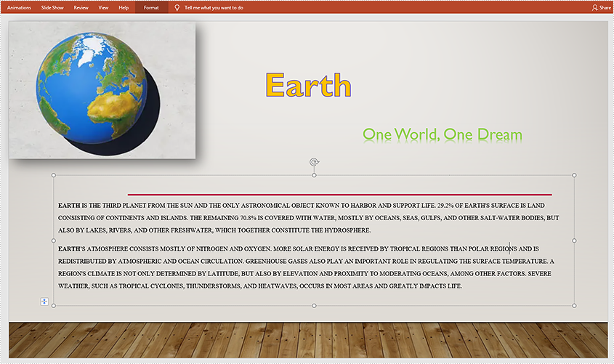The image size is (614, 364).
Task: Click the 'One World, One Dream' subtitle
Action: pyautogui.click(x=443, y=134)
